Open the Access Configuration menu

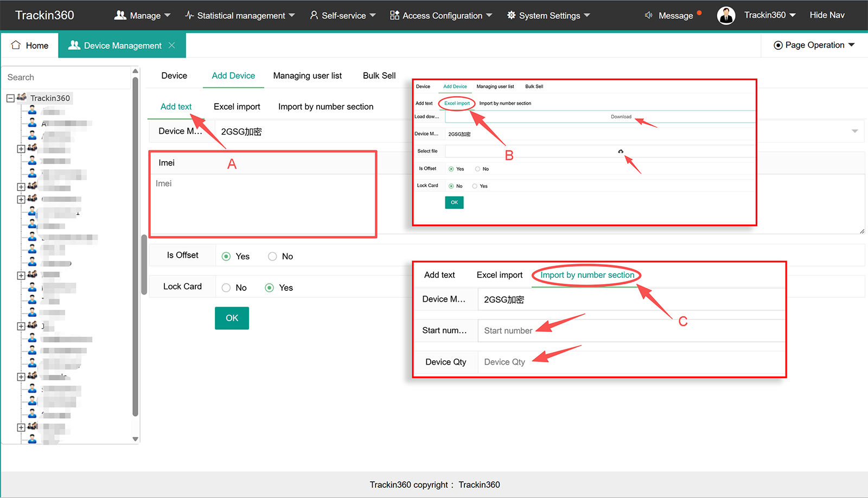441,15
